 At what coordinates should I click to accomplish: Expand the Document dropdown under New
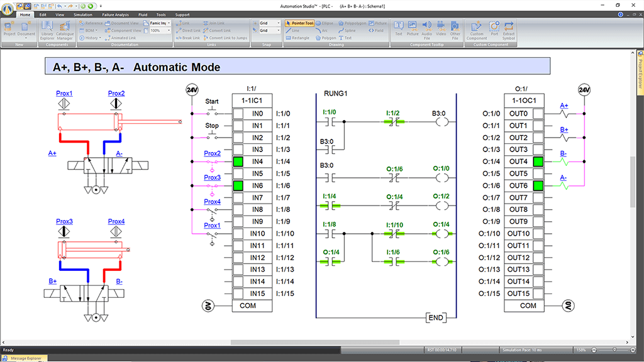tap(26, 37)
